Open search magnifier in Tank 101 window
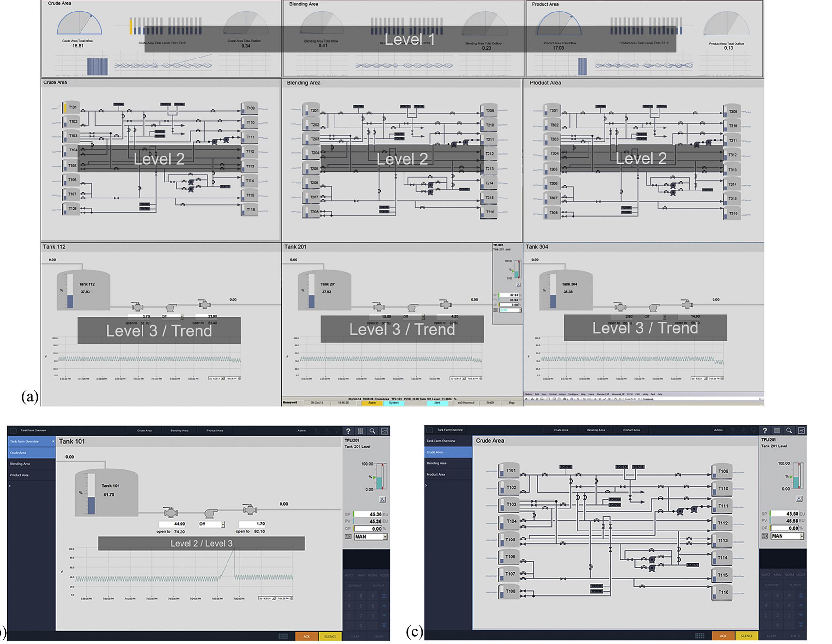 click(372, 431)
